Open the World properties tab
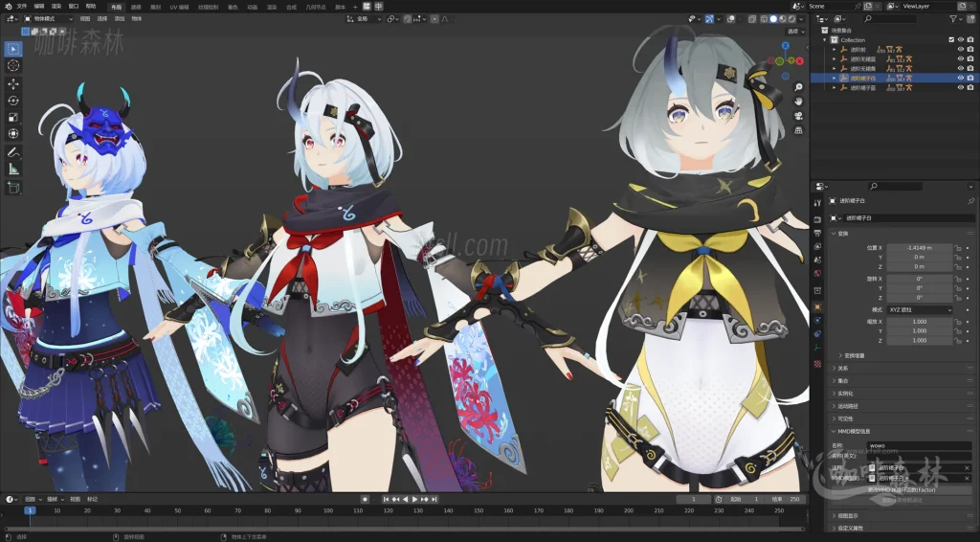980x542 pixels. point(817,274)
